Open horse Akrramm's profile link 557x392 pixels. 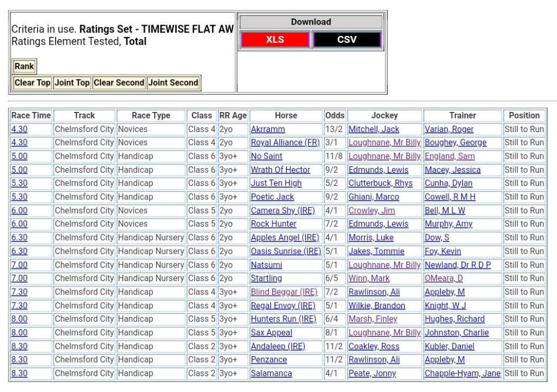pos(268,129)
